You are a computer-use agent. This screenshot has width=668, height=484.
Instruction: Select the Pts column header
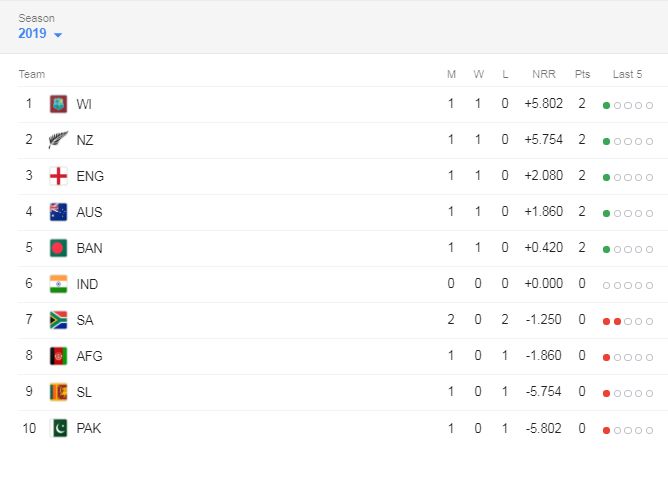[582, 74]
